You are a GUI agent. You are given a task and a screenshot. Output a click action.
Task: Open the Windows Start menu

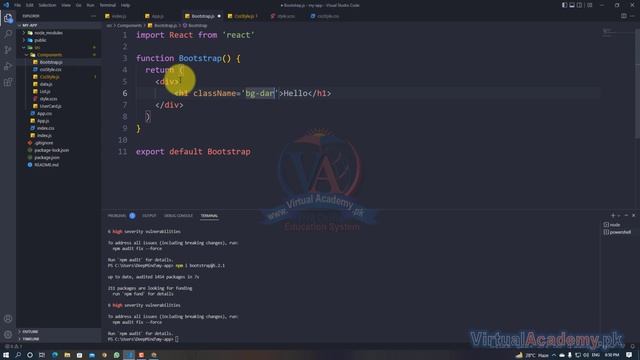click(x=6, y=355)
